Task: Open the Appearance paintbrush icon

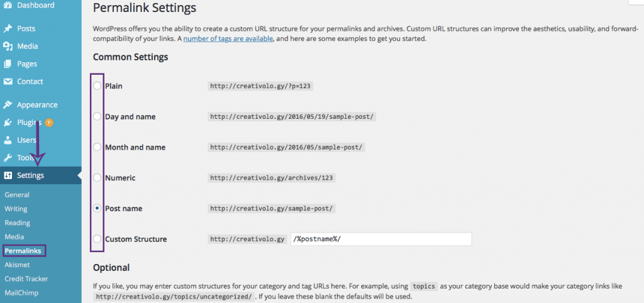Action: point(8,105)
